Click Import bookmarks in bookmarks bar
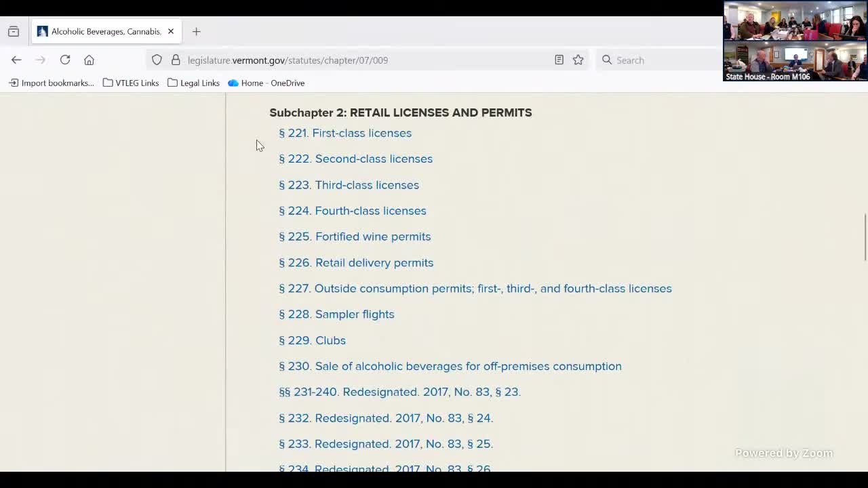This screenshot has width=868, height=488. tap(51, 83)
